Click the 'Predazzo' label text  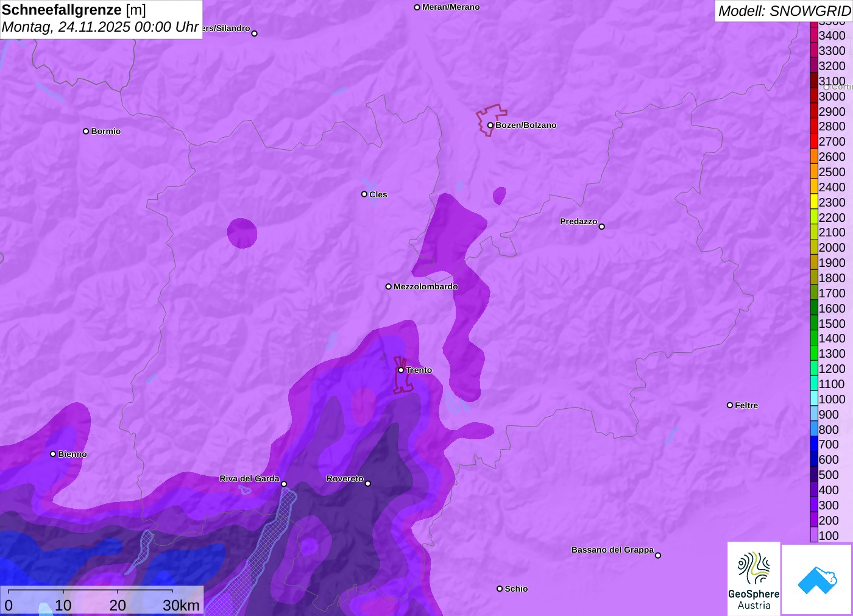click(x=578, y=221)
